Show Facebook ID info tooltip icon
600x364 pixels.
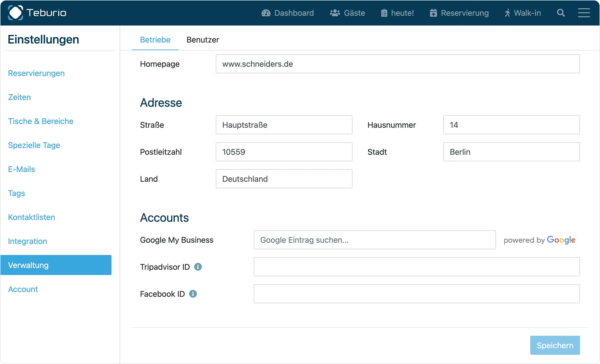tap(193, 294)
